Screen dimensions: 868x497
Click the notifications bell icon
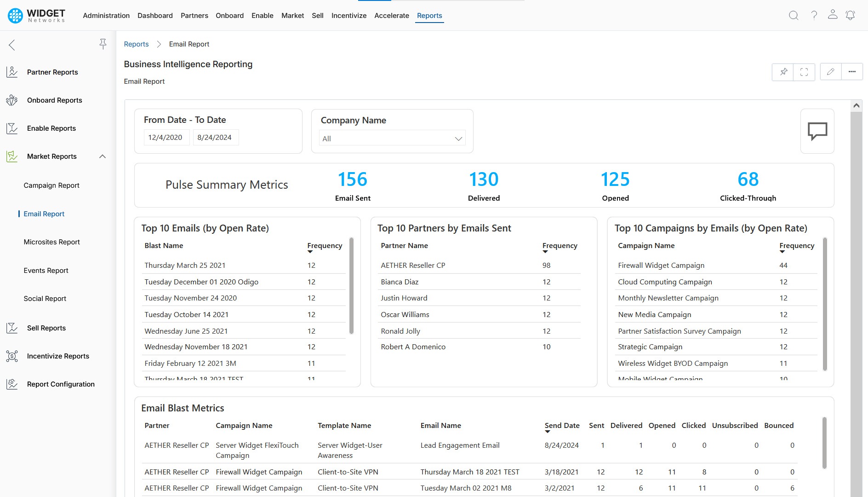tap(851, 15)
